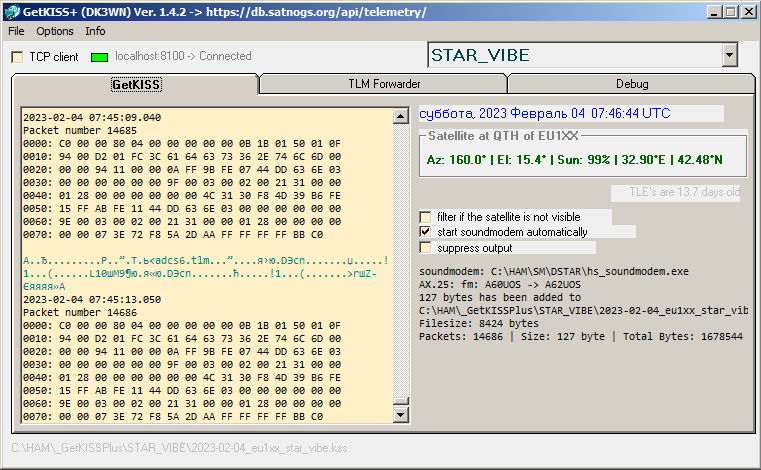Maximize the GetKISS+ window
This screenshot has width=761, height=470.
[x=730, y=12]
